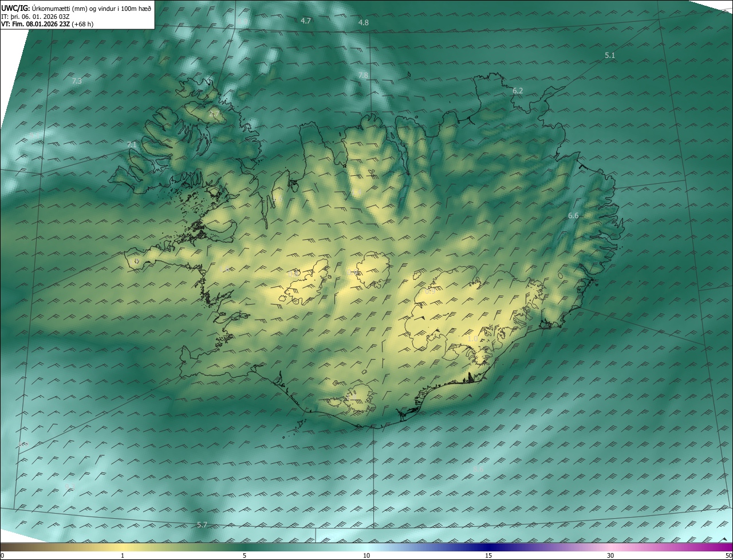Viewport: 733px width, 560px height.
Task: Click the 4.7 value label on the map
Action: point(306,21)
